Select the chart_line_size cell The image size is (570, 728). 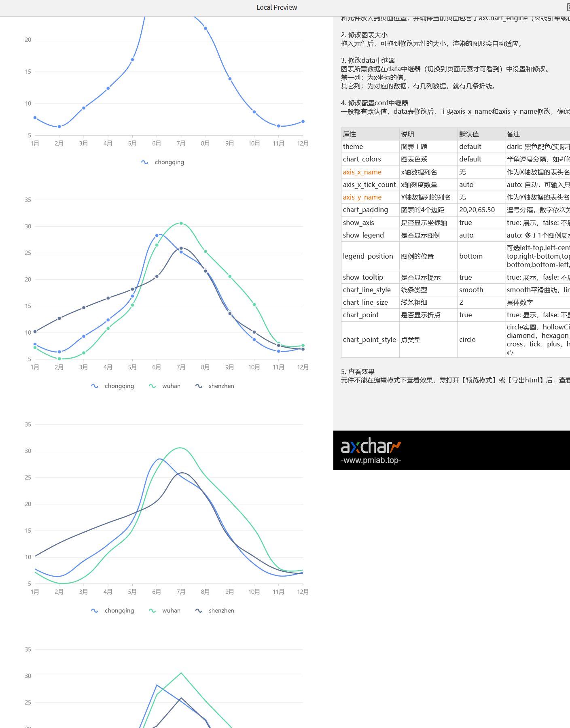[370, 302]
